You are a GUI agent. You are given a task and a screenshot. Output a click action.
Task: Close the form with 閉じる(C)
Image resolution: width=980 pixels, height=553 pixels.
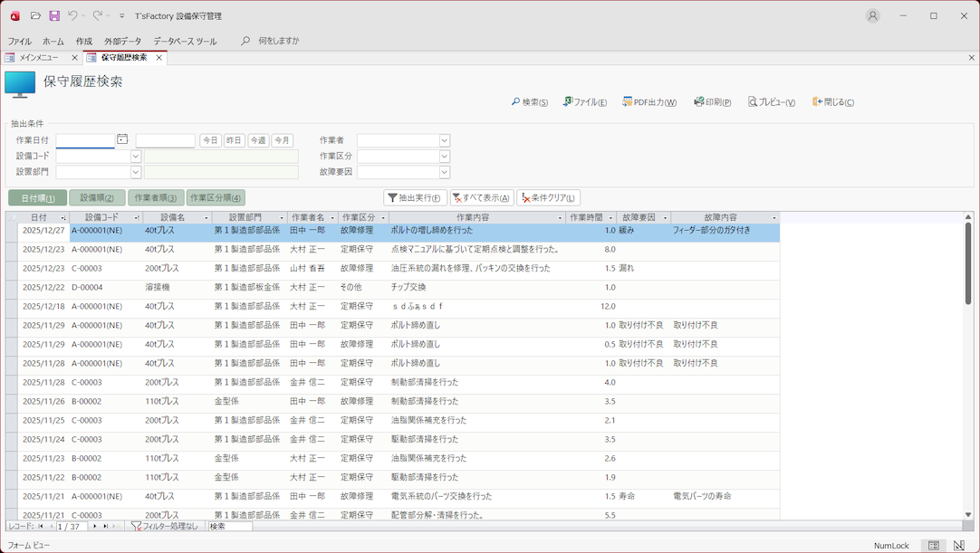[832, 102]
